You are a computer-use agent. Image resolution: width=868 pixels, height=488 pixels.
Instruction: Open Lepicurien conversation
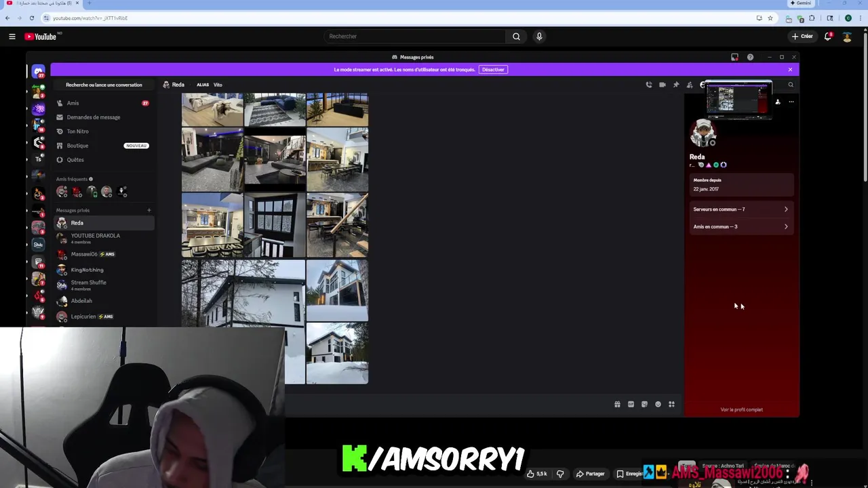104,317
